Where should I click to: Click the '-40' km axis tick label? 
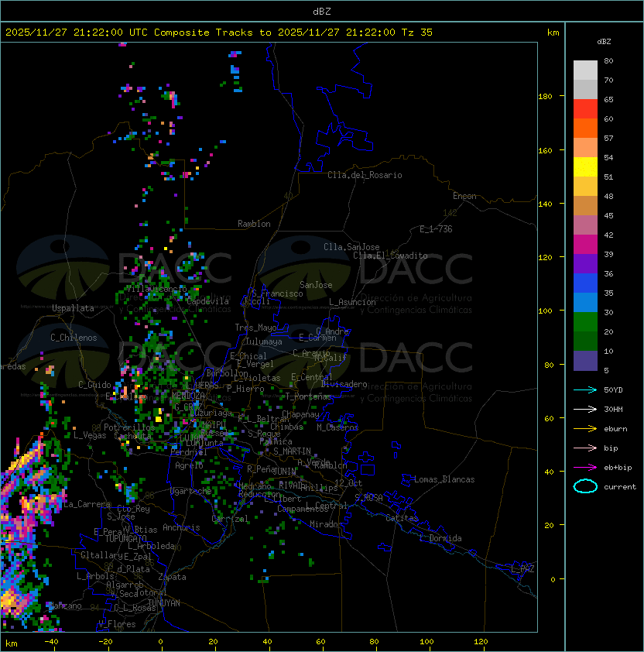51,642
